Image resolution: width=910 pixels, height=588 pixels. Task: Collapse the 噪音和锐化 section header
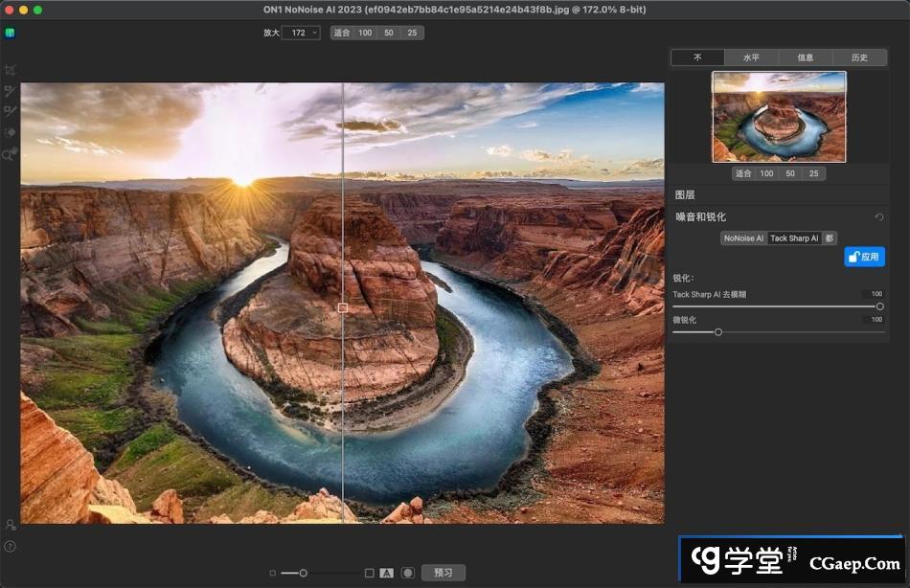[x=701, y=217]
